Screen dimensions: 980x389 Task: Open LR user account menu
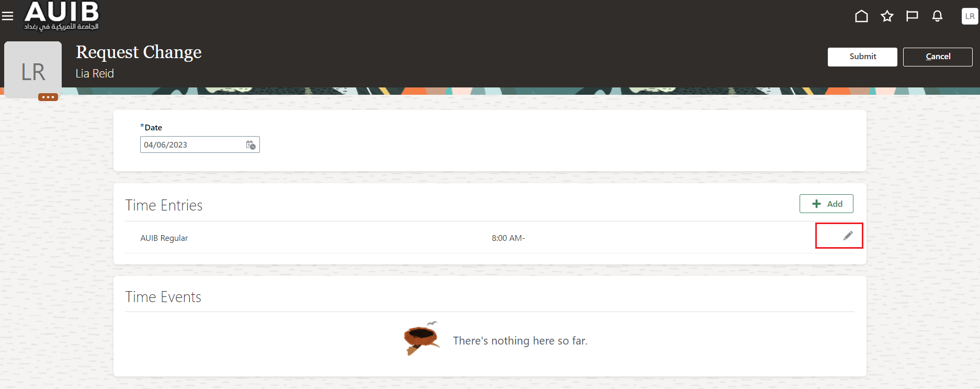[970, 16]
